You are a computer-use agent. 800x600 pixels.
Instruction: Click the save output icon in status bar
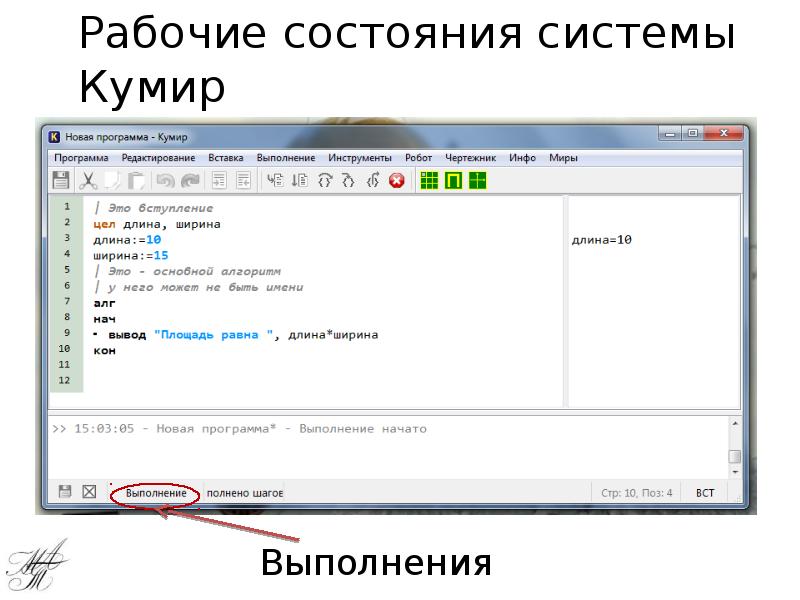click(65, 492)
